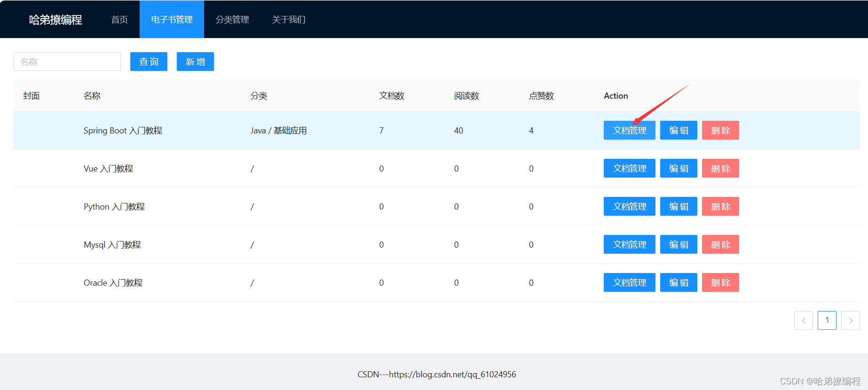Select page 1 in pagination
Viewport: 868px width, 390px height.
pyautogui.click(x=827, y=320)
